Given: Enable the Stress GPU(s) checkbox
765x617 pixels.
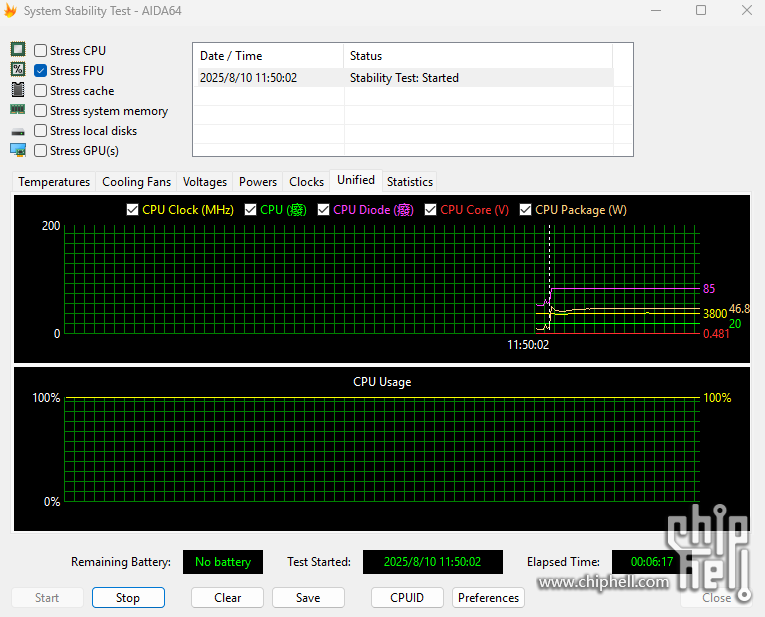Looking at the screenshot, I should click(x=40, y=151).
